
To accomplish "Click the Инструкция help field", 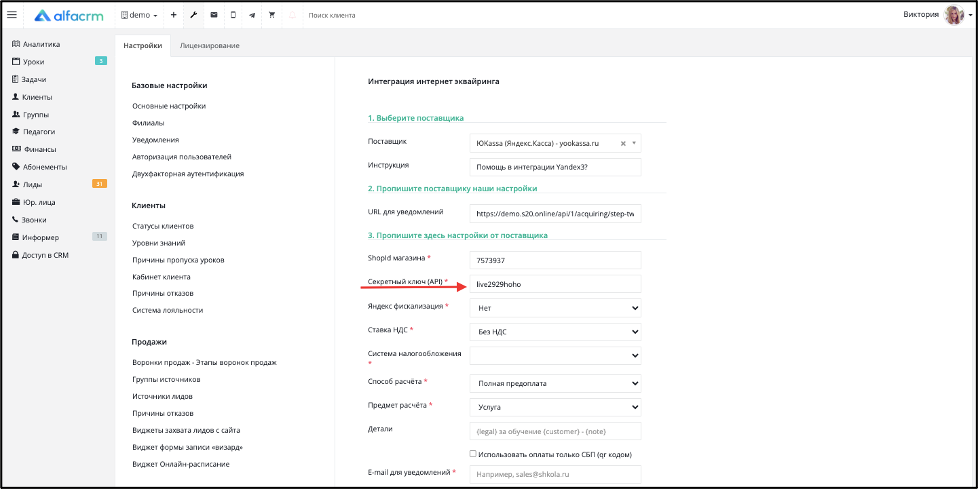I will [555, 167].
